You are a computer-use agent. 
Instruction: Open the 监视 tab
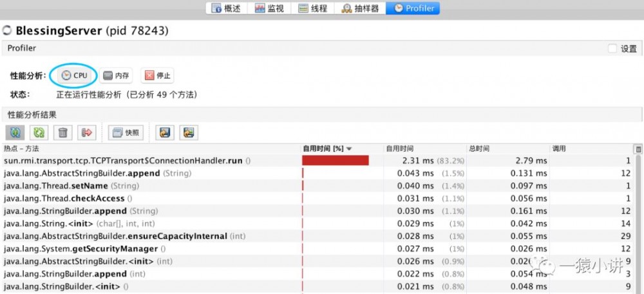point(269,8)
